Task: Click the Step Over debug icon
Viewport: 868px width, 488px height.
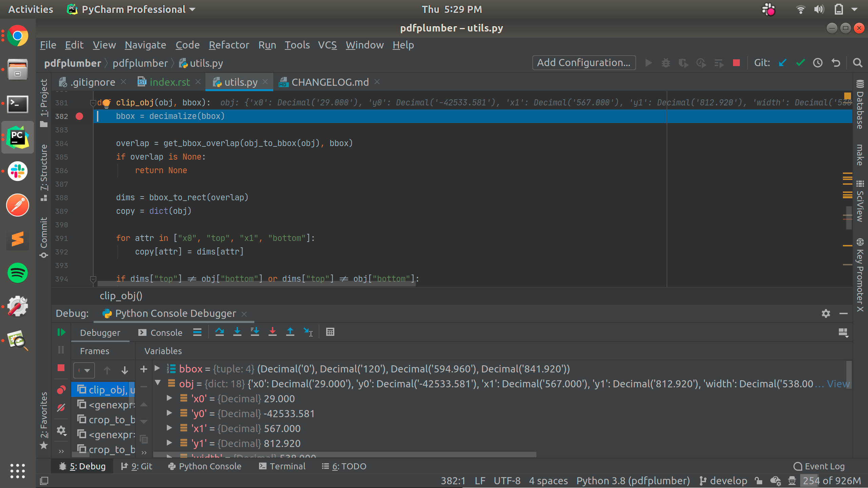Action: click(219, 332)
